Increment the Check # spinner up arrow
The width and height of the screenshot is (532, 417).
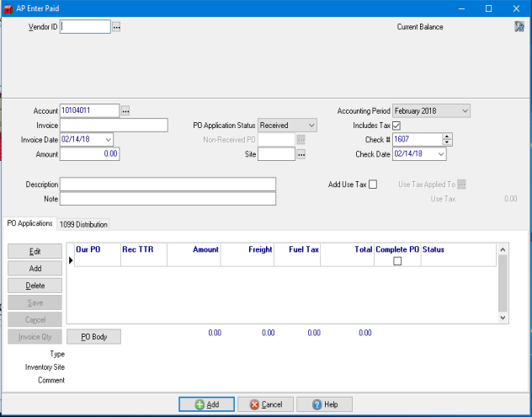pos(447,136)
